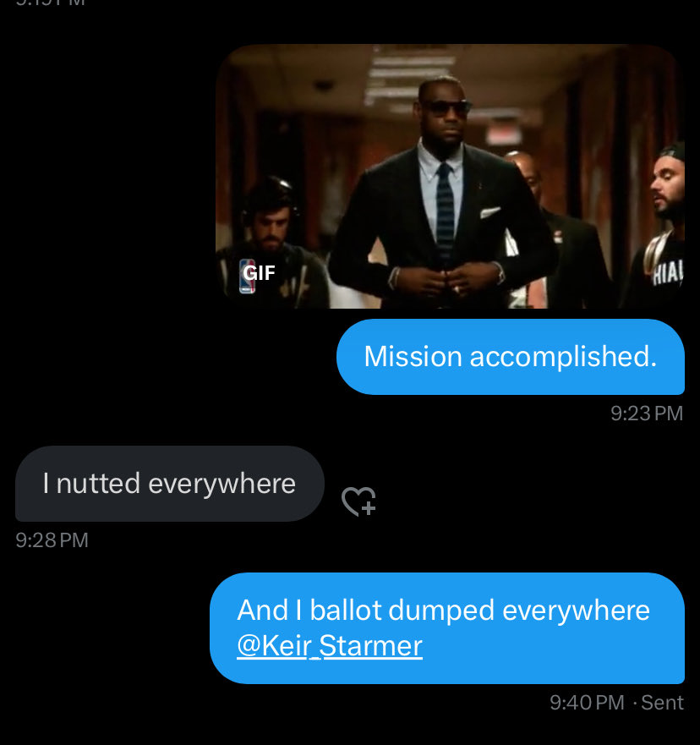Screen dimensions: 700x745
Task: Click the sunglasses in the GIF
Action: click(x=446, y=108)
